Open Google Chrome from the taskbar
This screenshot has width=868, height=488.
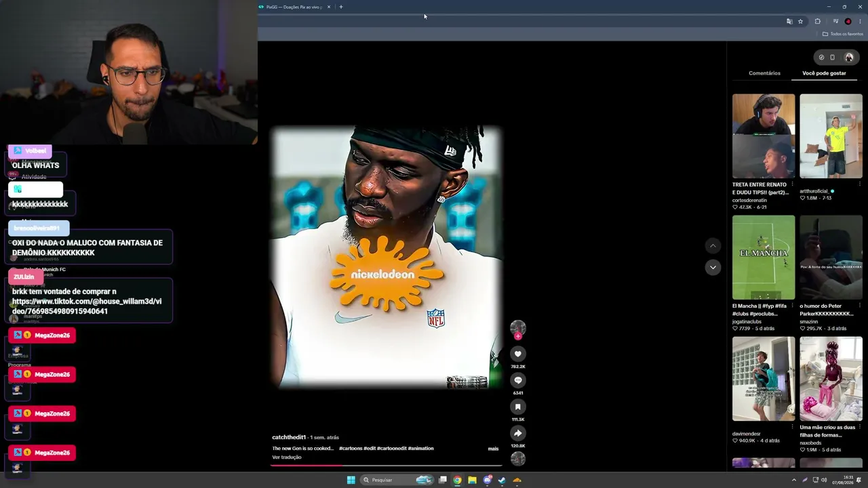pyautogui.click(x=458, y=480)
